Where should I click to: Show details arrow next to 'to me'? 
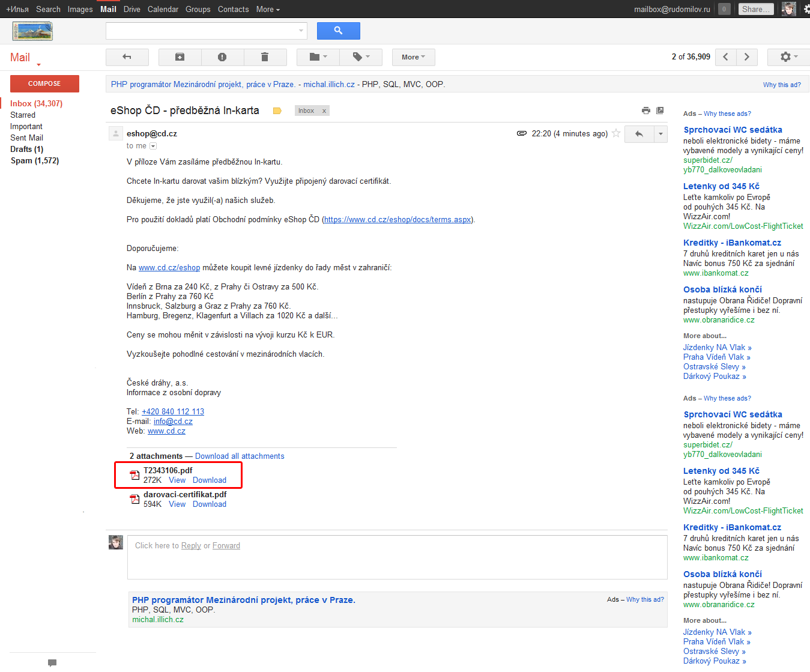[x=153, y=146]
